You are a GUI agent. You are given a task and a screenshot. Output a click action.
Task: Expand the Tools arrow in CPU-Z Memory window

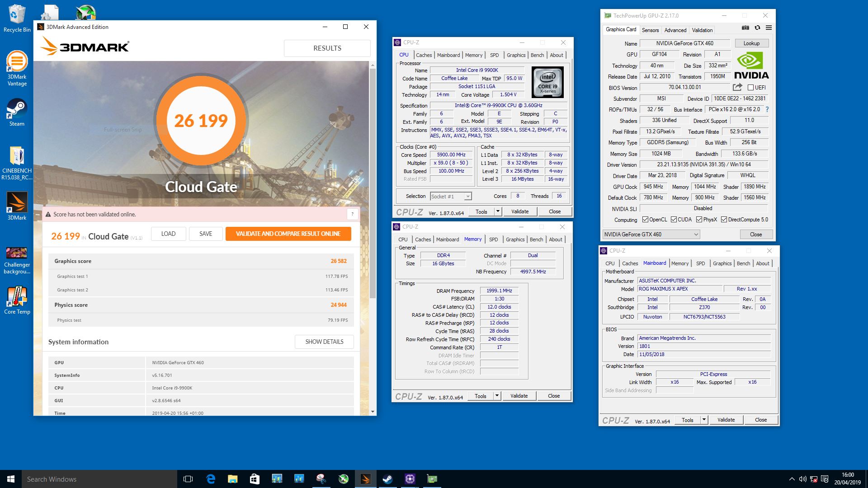point(497,396)
